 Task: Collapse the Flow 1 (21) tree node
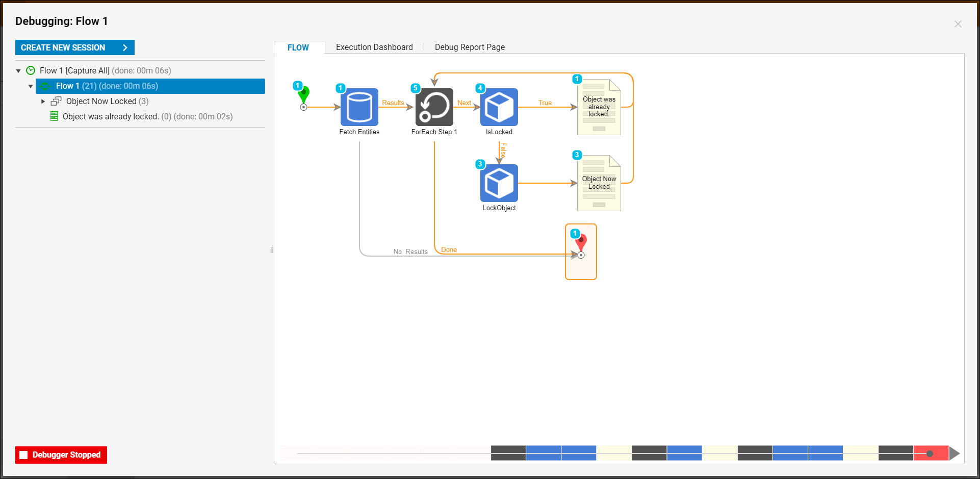pos(31,86)
